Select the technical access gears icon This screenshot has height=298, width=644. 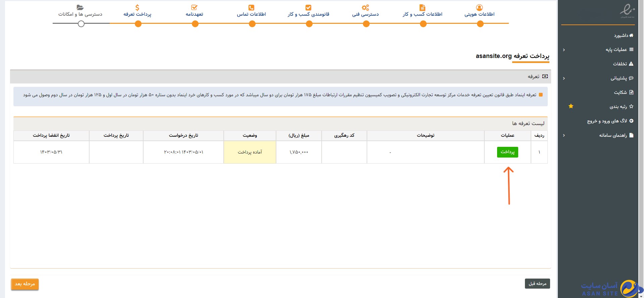click(365, 7)
